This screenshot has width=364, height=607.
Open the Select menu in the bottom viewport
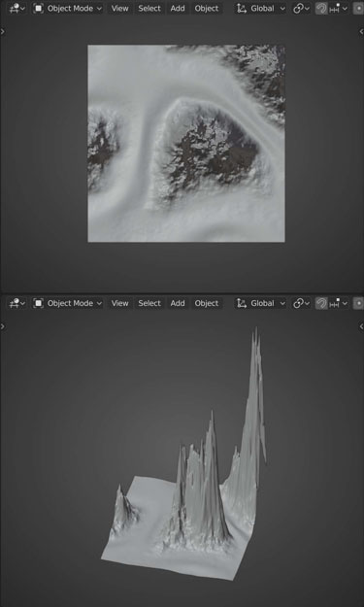[x=149, y=303]
